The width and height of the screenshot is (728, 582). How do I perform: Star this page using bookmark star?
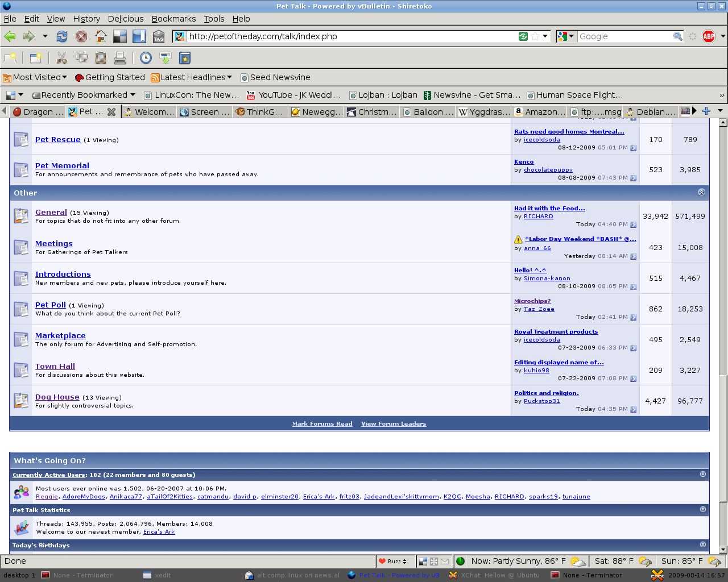(535, 36)
